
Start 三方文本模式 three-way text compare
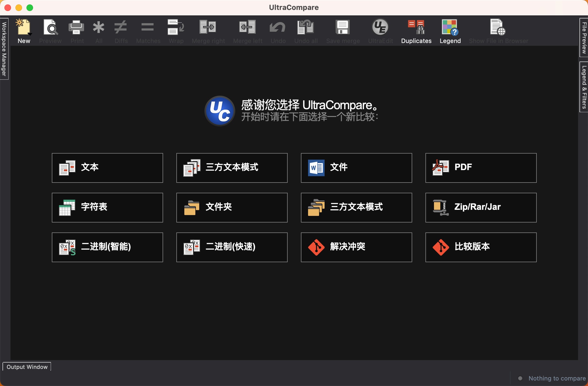pos(232,168)
